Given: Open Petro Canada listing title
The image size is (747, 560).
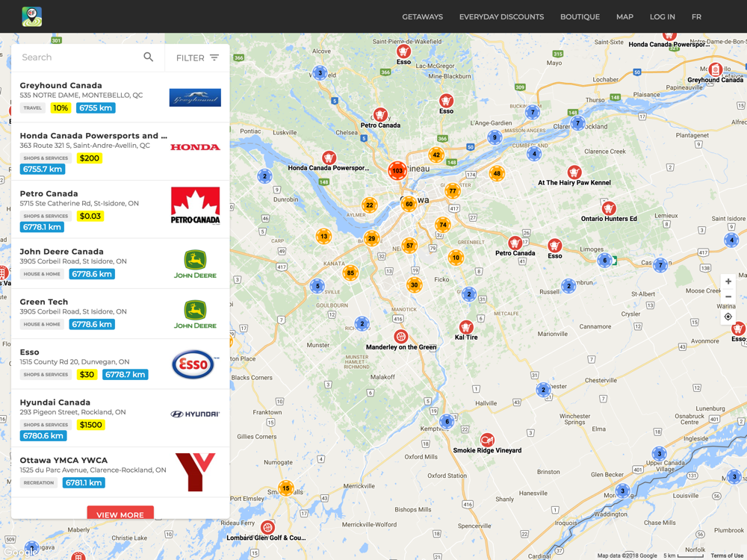Looking at the screenshot, I should point(49,193).
